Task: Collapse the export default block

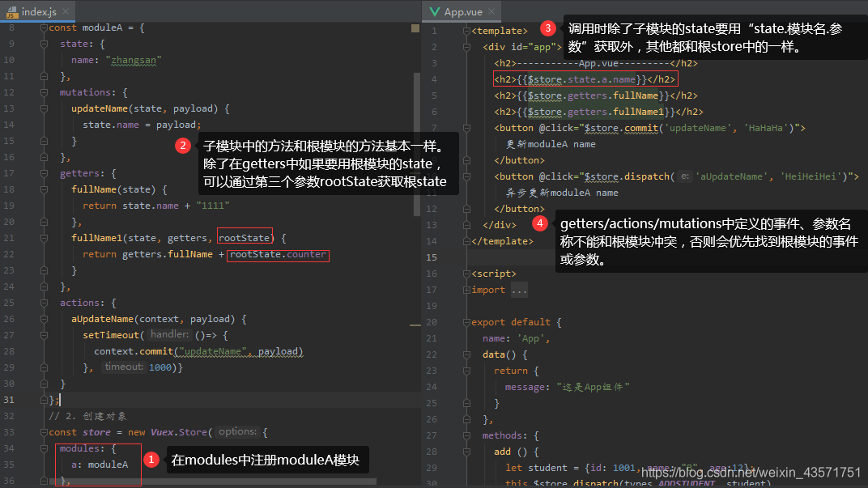Action: [x=466, y=322]
